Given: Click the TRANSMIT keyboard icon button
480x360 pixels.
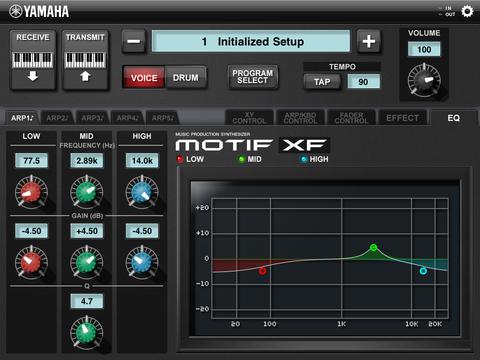Looking at the screenshot, I should pos(85,60).
